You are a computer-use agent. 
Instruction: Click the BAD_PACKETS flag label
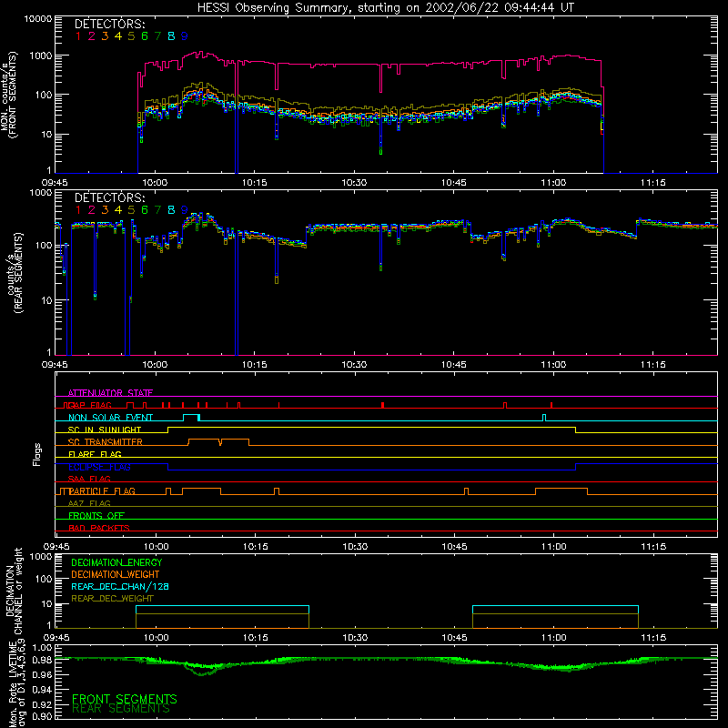[99, 528]
